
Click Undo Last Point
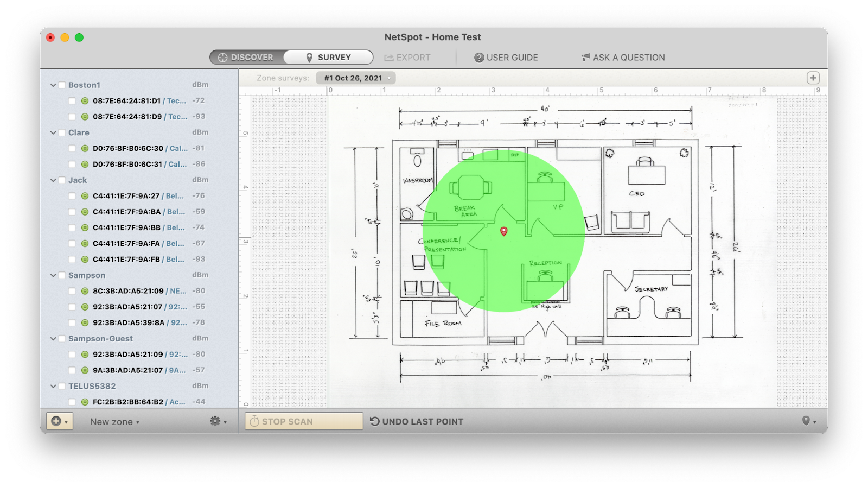417,421
